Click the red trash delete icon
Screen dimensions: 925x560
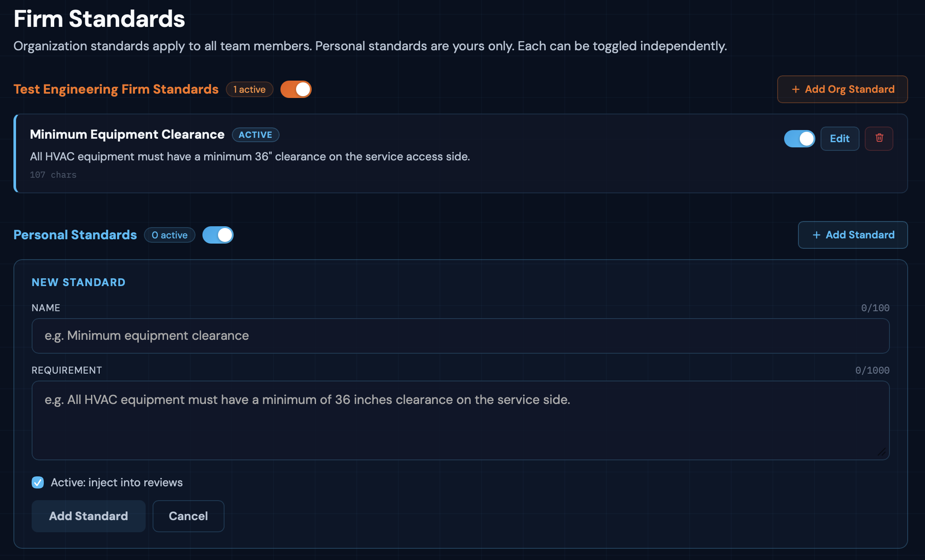[879, 138]
